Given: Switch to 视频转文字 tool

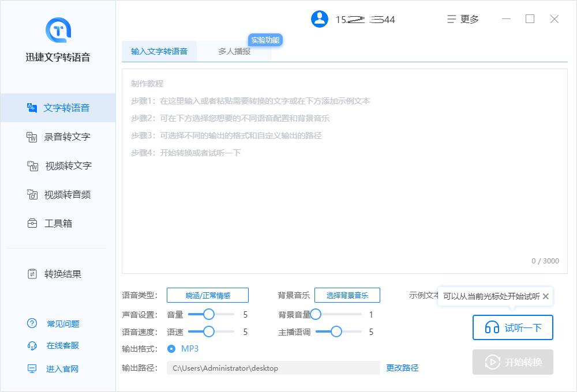Looking at the screenshot, I should [56, 165].
